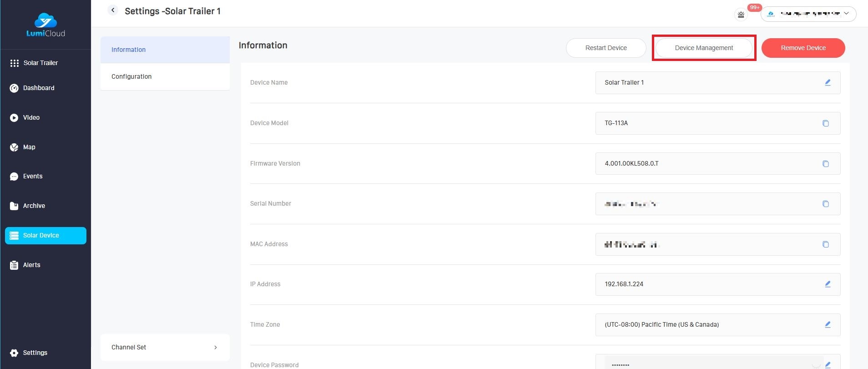Image resolution: width=868 pixels, height=369 pixels.
Task: Open the Events page from sidebar
Action: click(33, 176)
